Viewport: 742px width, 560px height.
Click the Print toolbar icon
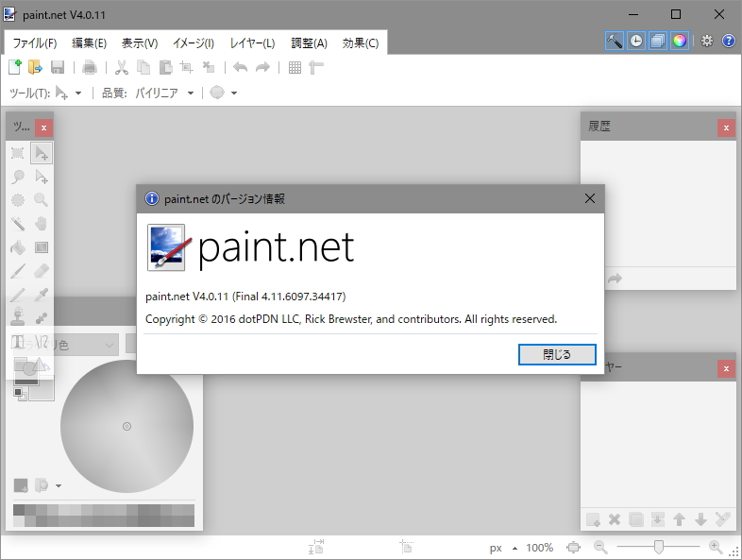pos(90,67)
